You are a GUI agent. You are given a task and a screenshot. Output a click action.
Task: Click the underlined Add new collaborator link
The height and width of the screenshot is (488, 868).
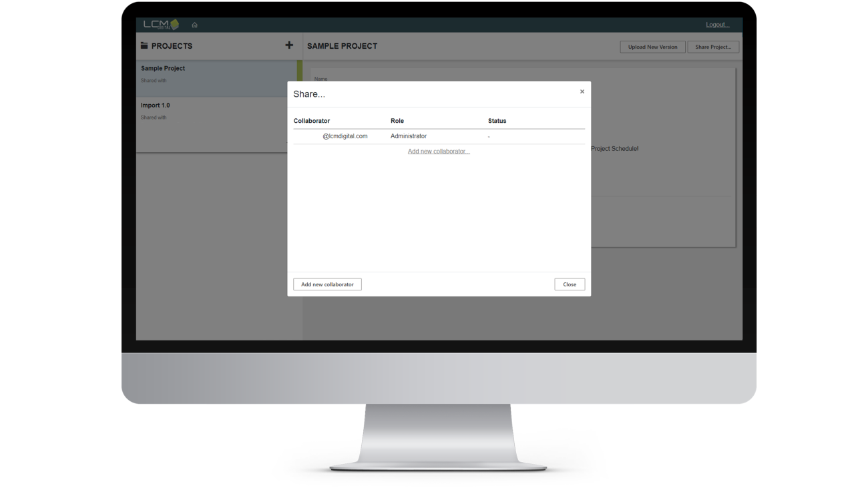(439, 152)
